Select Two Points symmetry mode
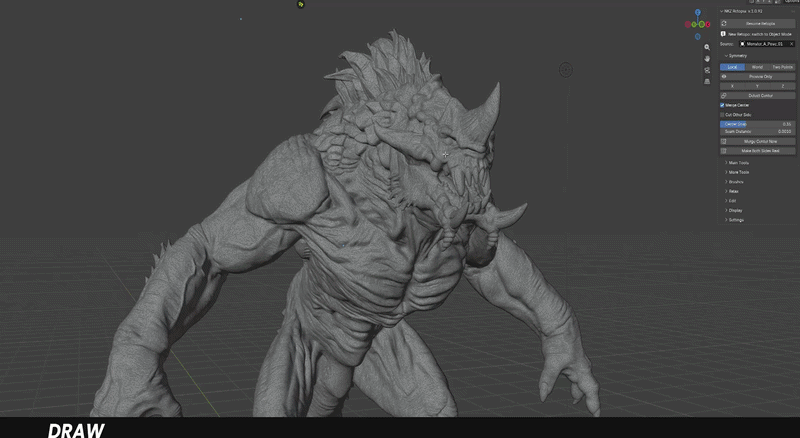Screen dimensions: 800x438 (782, 67)
